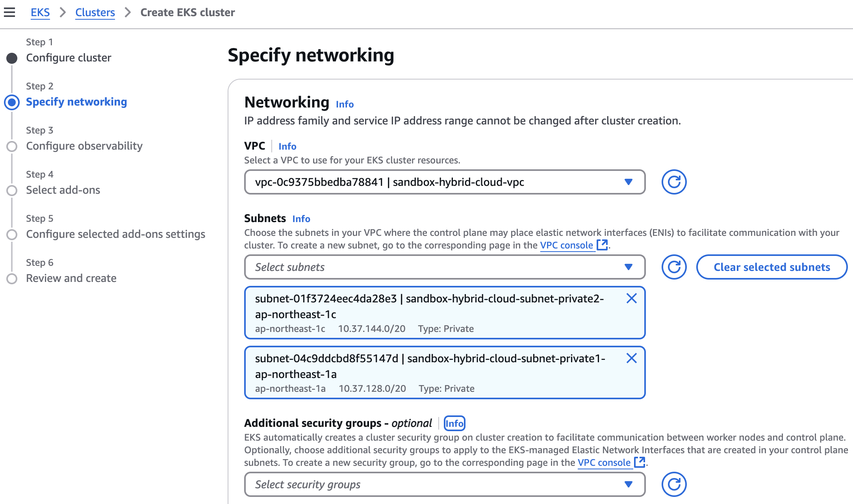The width and height of the screenshot is (853, 504).
Task: Refresh the subnets list
Action: [674, 267]
